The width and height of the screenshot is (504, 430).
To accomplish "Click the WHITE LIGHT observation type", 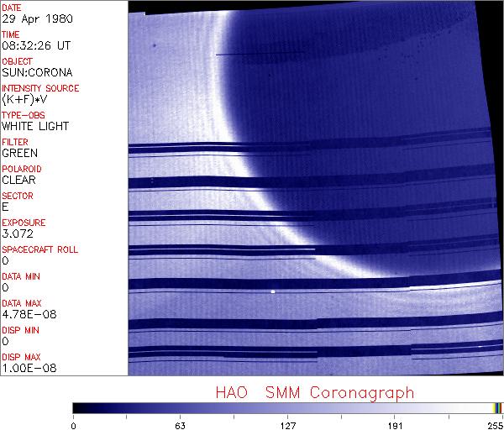I will click(x=34, y=126).
